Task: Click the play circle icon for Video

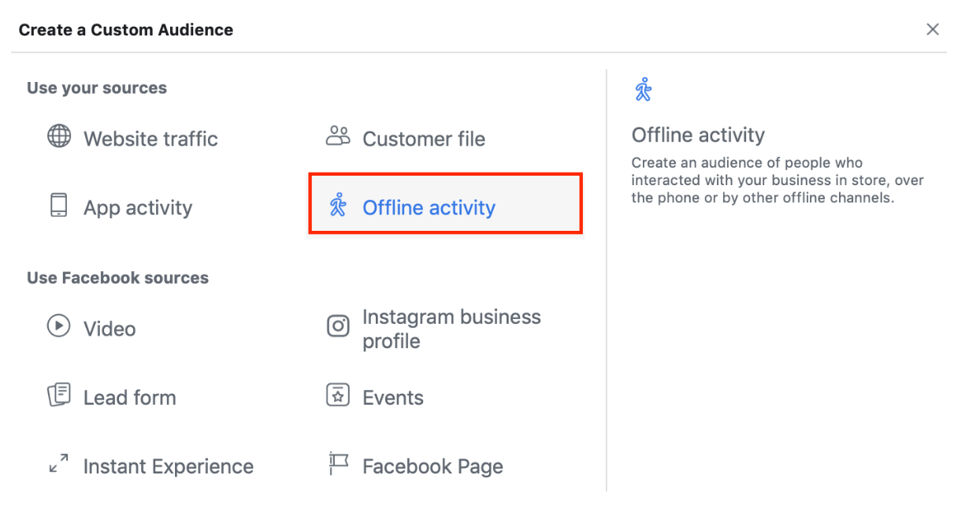Action: pyautogui.click(x=59, y=326)
